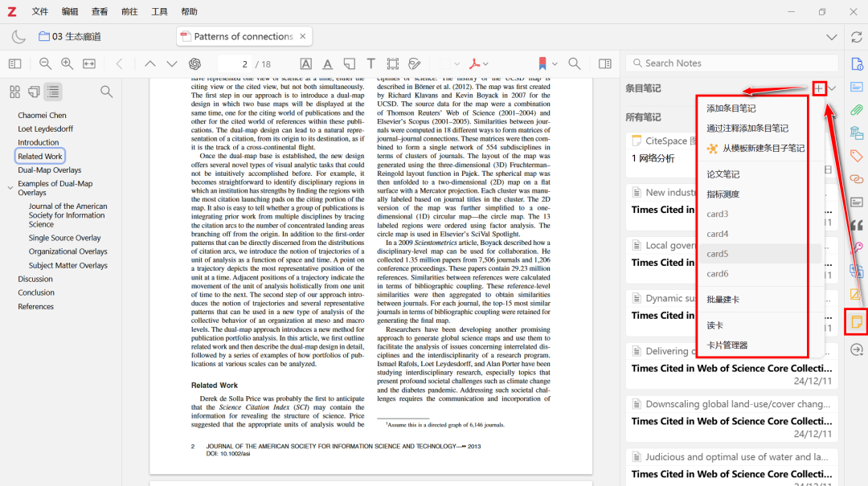868x486 pixels.
Task: Click the tags icon in right sidebar
Action: coord(857,156)
